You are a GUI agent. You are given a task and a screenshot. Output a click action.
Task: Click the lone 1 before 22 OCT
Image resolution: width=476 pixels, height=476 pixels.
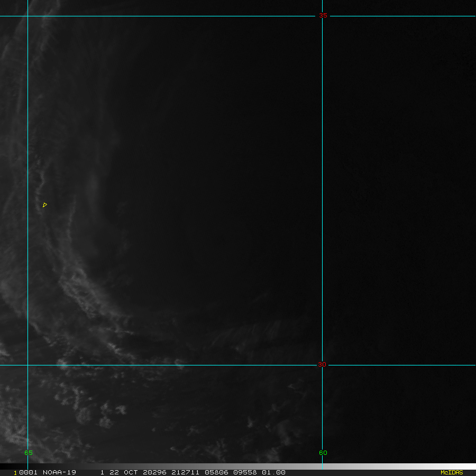[x=102, y=472]
